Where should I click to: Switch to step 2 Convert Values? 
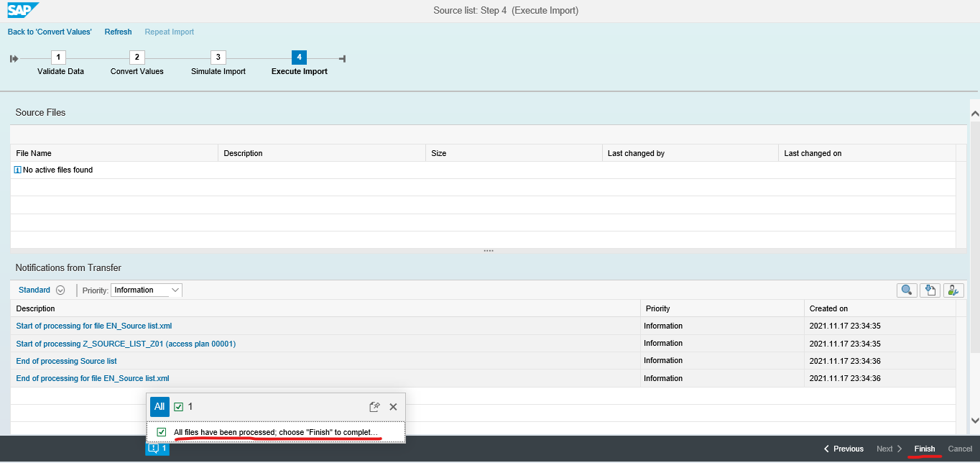137,57
